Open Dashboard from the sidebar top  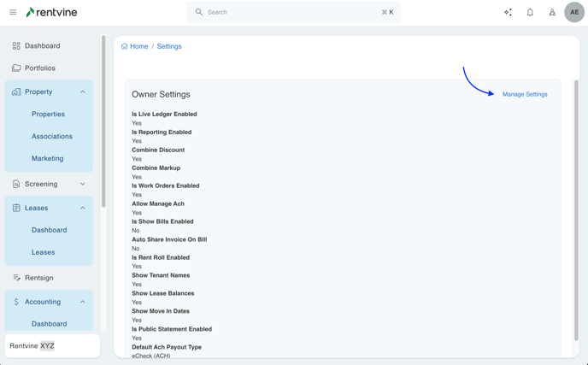coord(42,46)
